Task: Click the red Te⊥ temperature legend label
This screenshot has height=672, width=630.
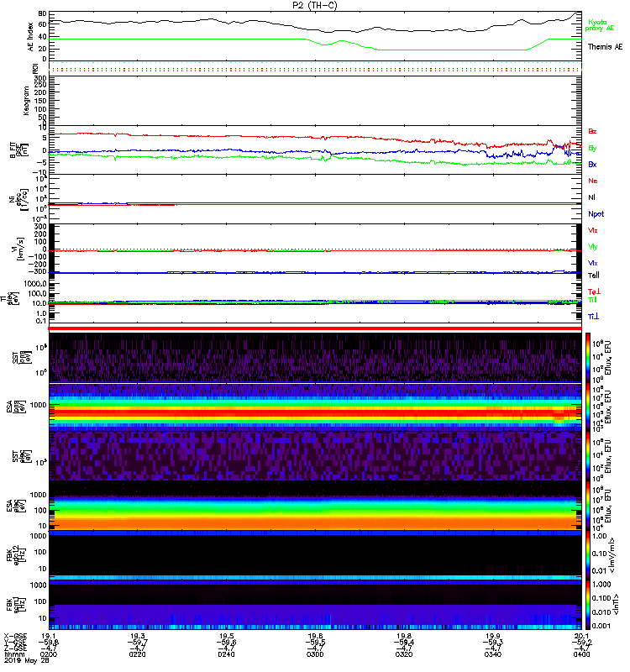Action: (x=594, y=291)
